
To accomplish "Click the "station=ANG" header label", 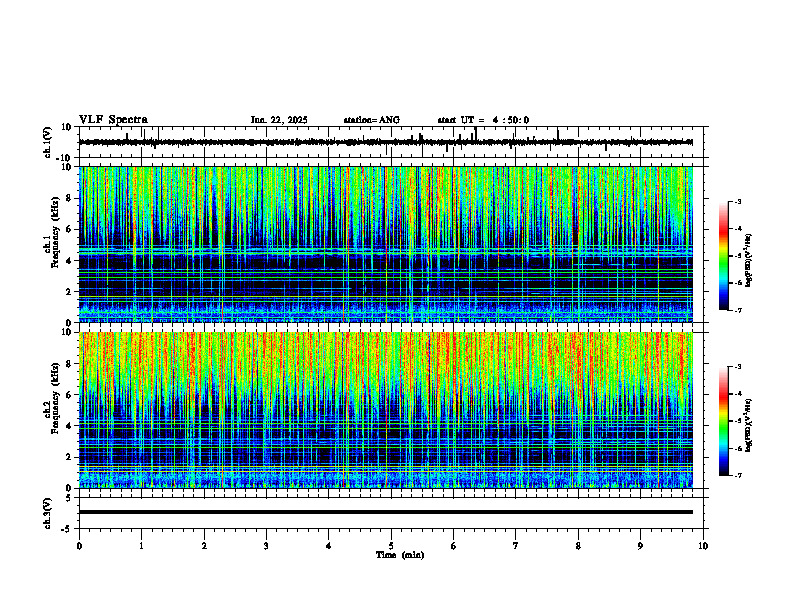I will (x=372, y=120).
